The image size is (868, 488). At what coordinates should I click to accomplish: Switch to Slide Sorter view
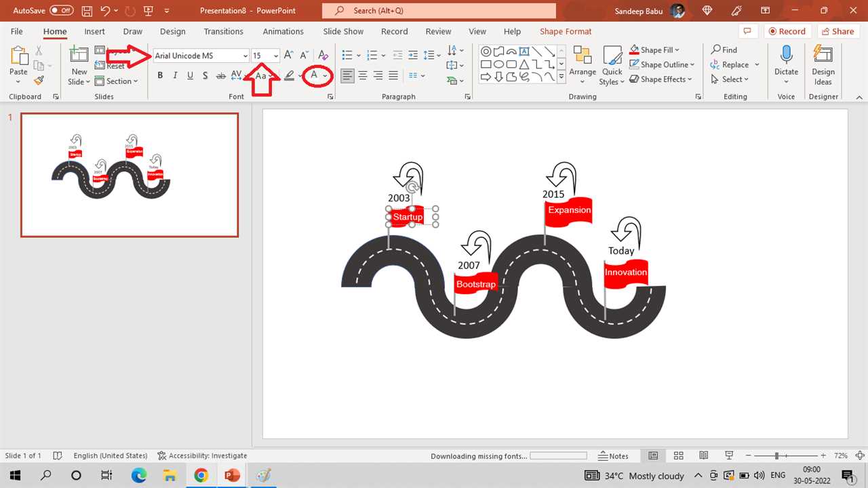click(678, 456)
